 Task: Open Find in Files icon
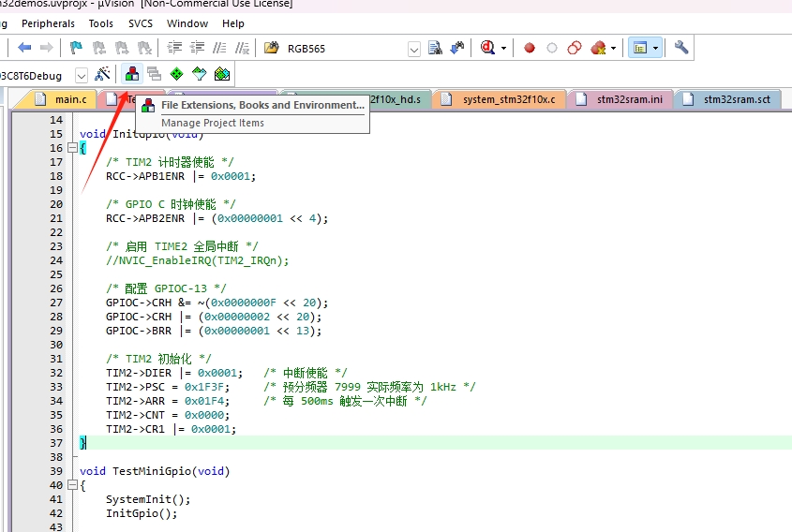click(x=271, y=48)
